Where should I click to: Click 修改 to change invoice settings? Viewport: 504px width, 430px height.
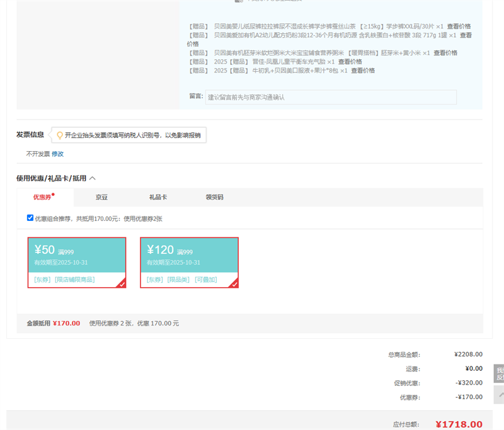pyautogui.click(x=57, y=154)
